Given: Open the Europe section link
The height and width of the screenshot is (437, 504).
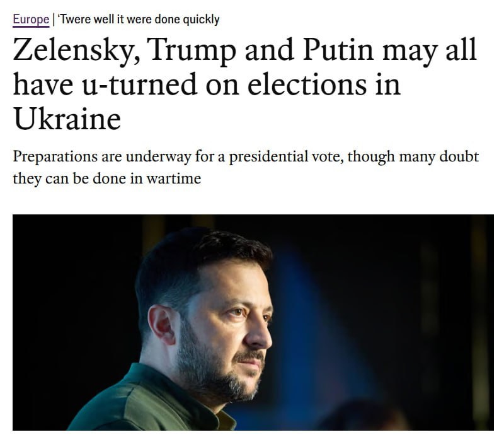Looking at the screenshot, I should [30, 19].
